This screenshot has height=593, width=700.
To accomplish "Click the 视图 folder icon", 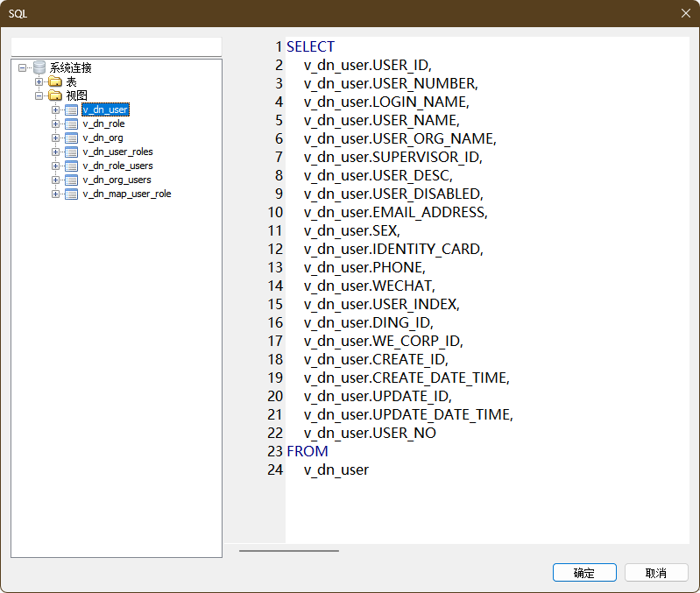I will tap(55, 95).
